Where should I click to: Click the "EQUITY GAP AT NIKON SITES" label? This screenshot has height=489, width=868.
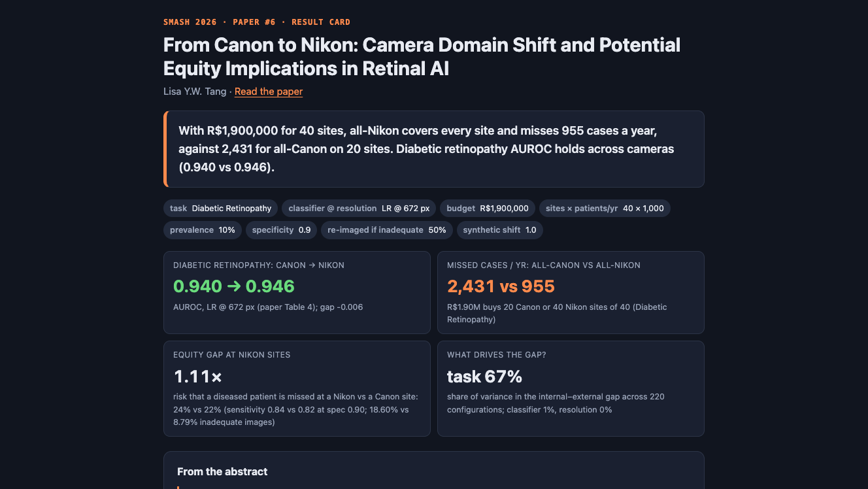pyautogui.click(x=232, y=355)
